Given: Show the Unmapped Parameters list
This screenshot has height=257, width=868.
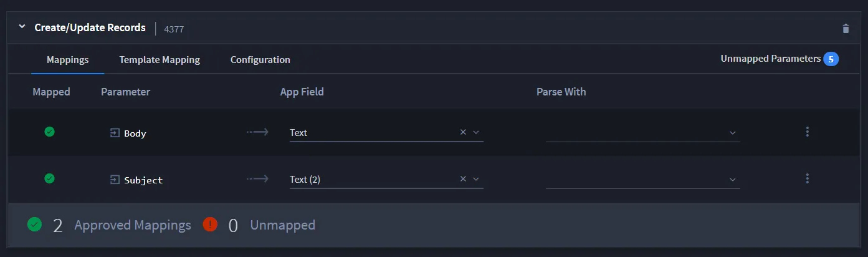Looking at the screenshot, I should [x=780, y=59].
